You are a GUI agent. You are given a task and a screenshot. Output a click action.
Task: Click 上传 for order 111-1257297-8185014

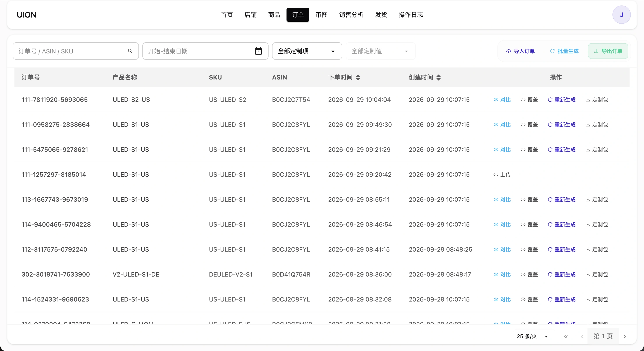pos(502,175)
